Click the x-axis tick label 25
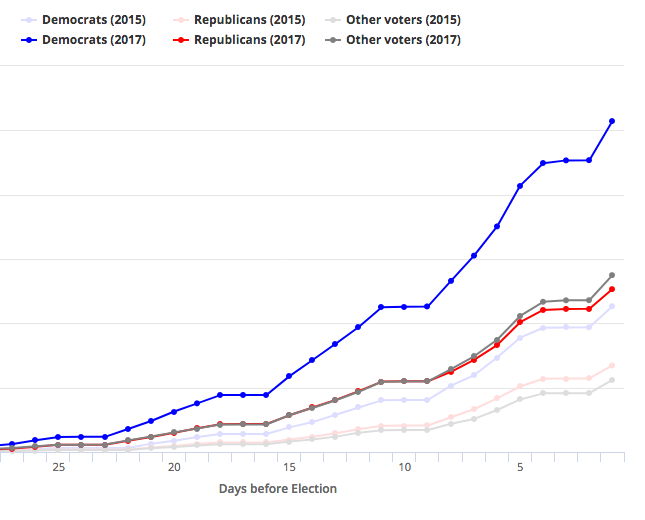Viewport: 645px width, 520px height. pos(58,468)
